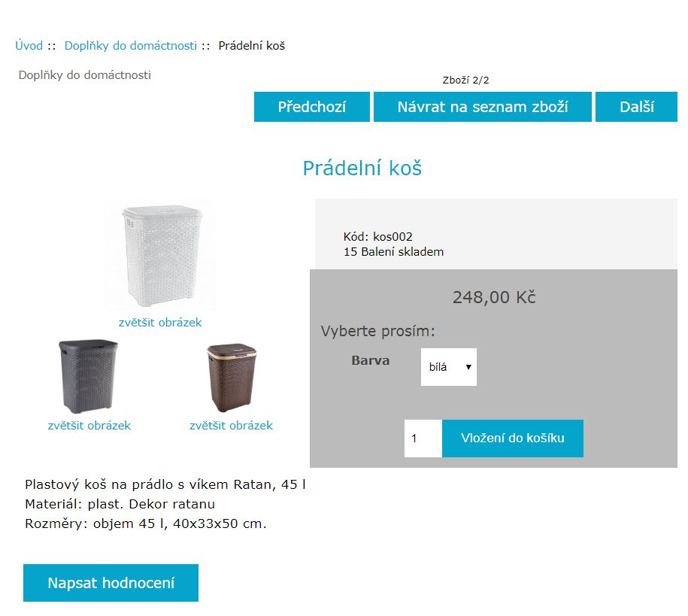
Task: Click the Doplňky do domáctnosti category heading
Action: [x=85, y=75]
